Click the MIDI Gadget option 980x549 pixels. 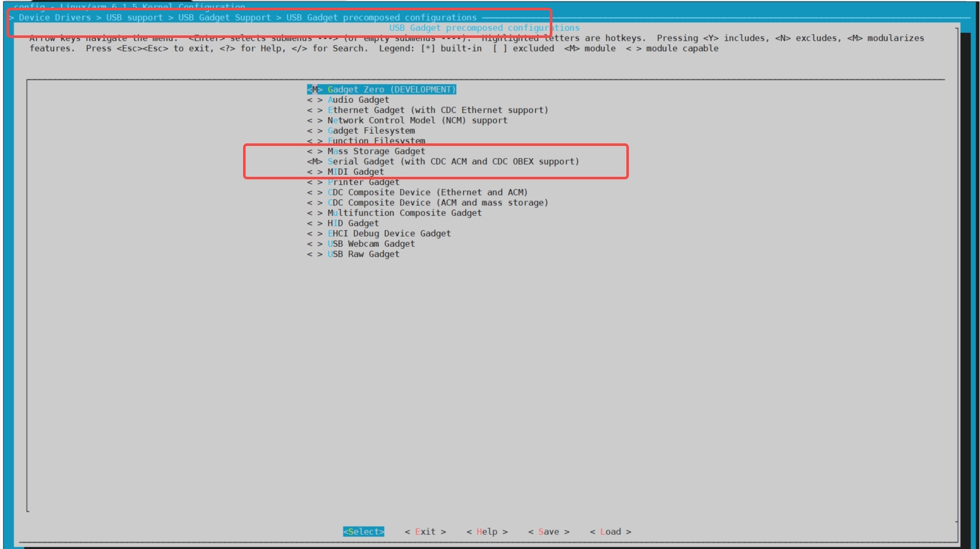[x=356, y=172]
